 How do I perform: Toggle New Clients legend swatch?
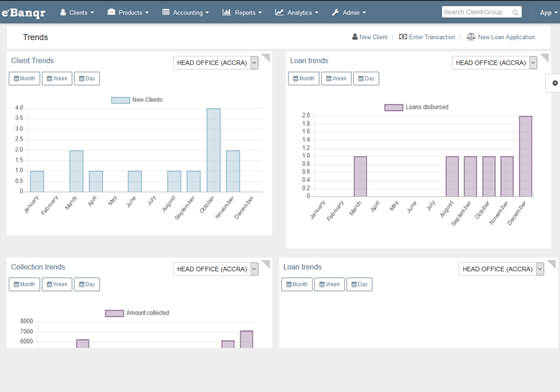click(x=120, y=100)
